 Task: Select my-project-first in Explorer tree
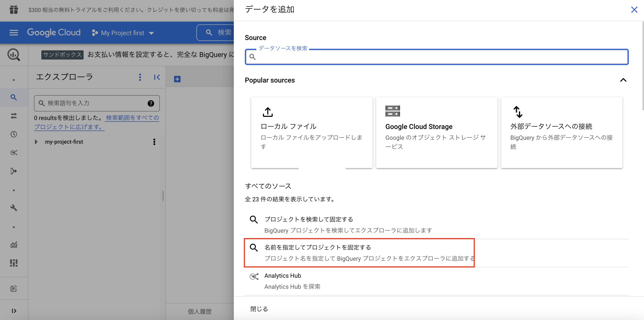(x=64, y=142)
